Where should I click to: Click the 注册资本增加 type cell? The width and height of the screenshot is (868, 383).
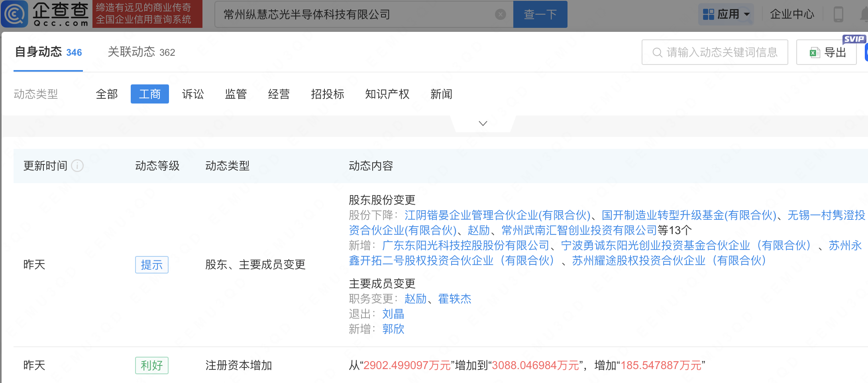click(x=239, y=365)
